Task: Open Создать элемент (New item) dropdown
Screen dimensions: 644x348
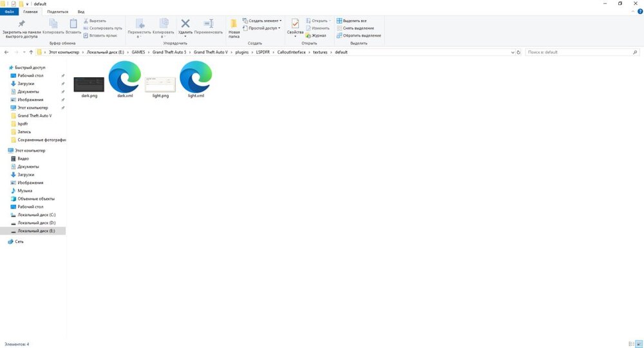Action: 262,21
